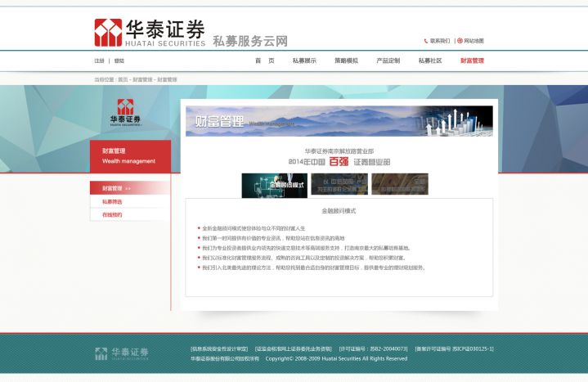
Task: Click the 金融顾问模式 content heading
Action: 339,211
